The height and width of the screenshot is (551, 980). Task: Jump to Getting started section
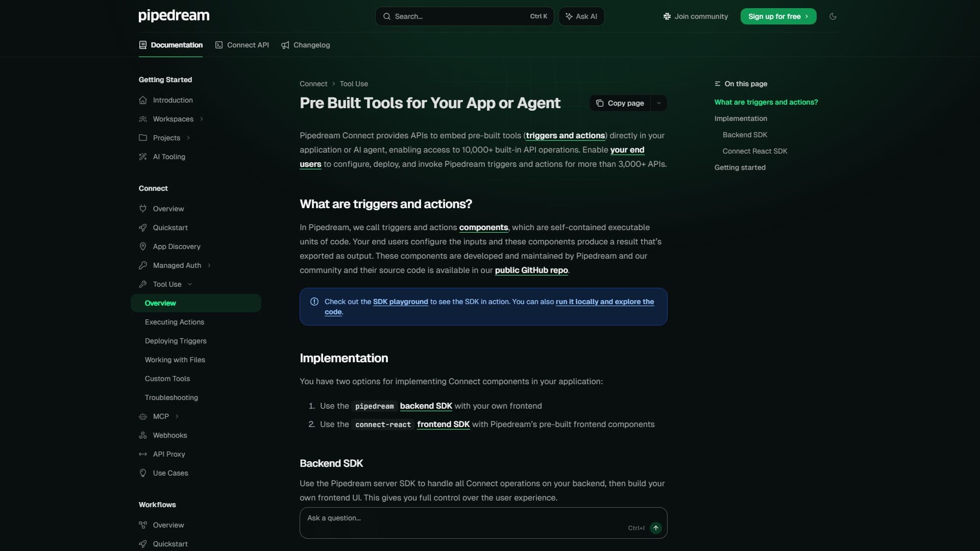coord(740,167)
